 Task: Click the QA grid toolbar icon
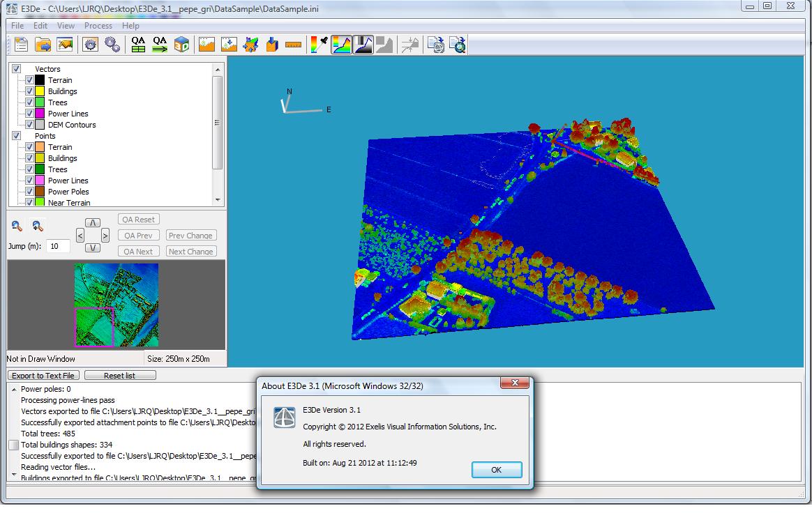[138, 45]
